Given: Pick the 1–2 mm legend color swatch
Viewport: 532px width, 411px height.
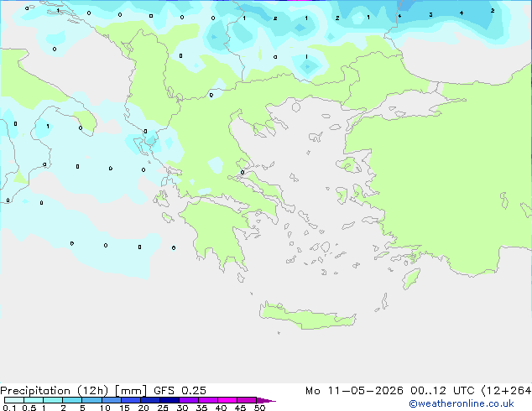Looking at the screenshot, I should 53,400.
